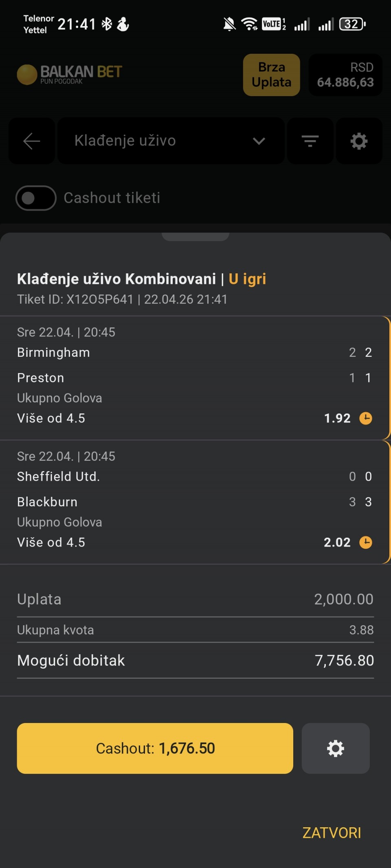
Task: Tap the RSD balance display
Action: click(x=345, y=75)
